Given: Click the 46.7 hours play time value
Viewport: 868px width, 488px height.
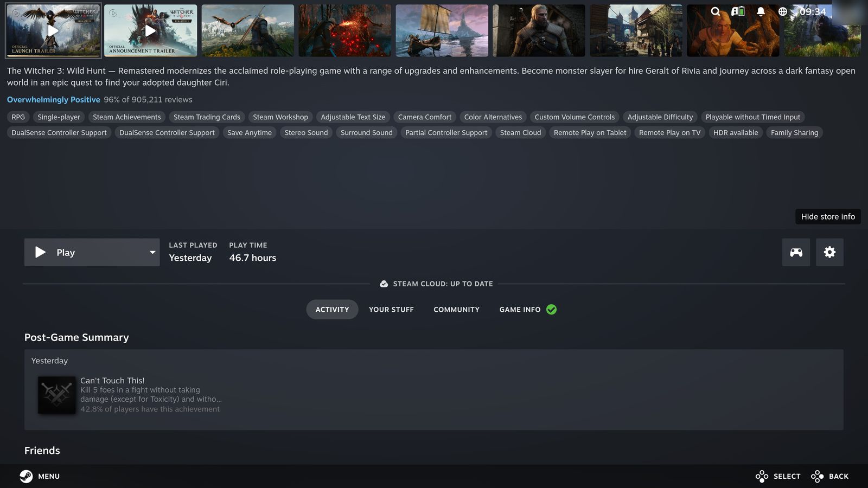Looking at the screenshot, I should pyautogui.click(x=252, y=258).
